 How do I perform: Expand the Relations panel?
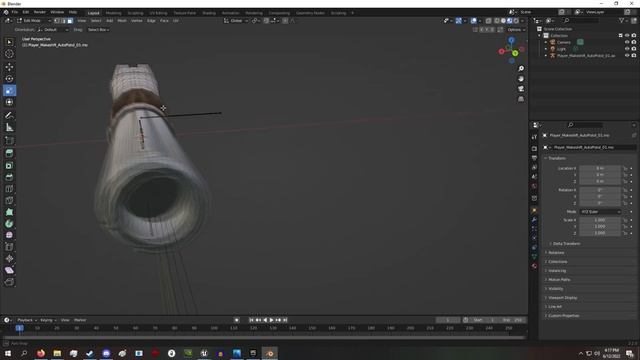[556, 253]
